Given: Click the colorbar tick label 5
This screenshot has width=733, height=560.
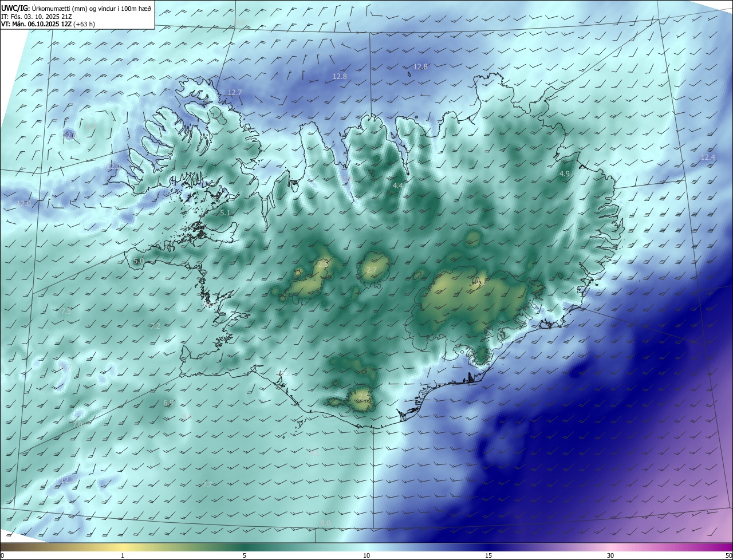Looking at the screenshot, I should point(245,555).
